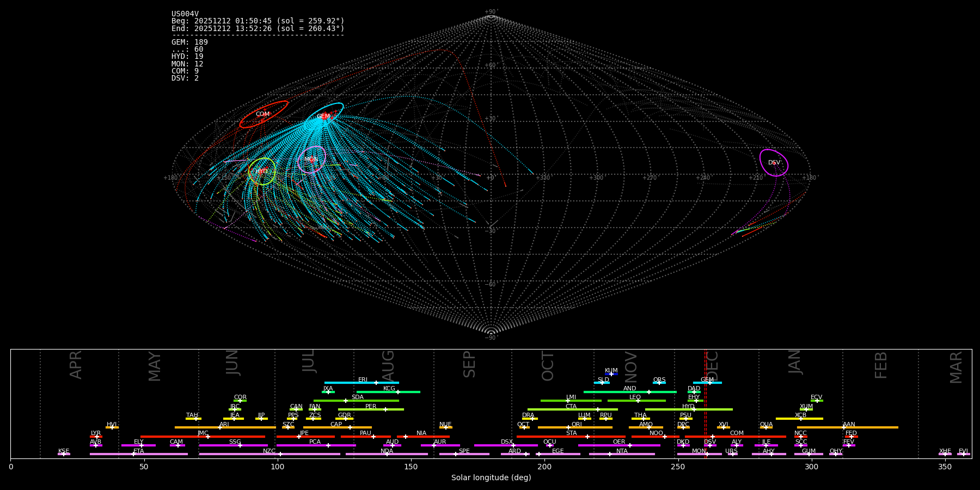The image size is (980, 490).
Task: Click the NZC shower label in the timeline
Action: pos(269,451)
